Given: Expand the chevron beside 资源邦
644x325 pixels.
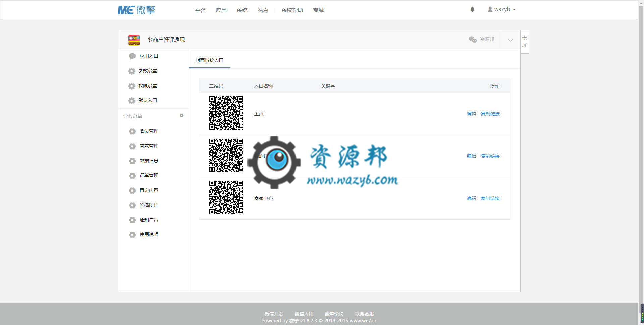Looking at the screenshot, I should tap(510, 40).
